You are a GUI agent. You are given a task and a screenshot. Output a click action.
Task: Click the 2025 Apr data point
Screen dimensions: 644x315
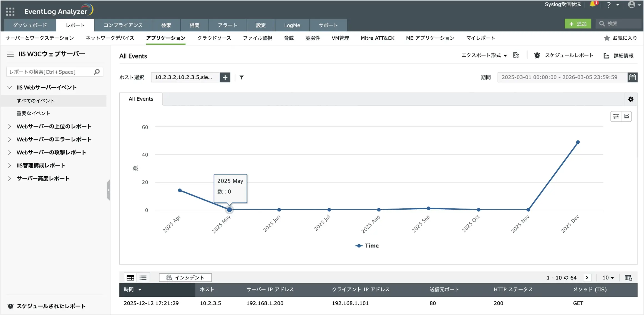180,190
